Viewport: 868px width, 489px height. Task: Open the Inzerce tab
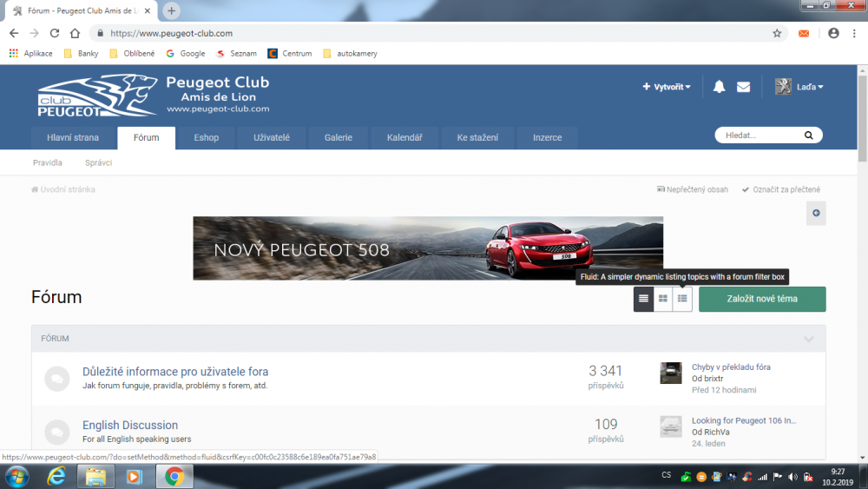[548, 137]
